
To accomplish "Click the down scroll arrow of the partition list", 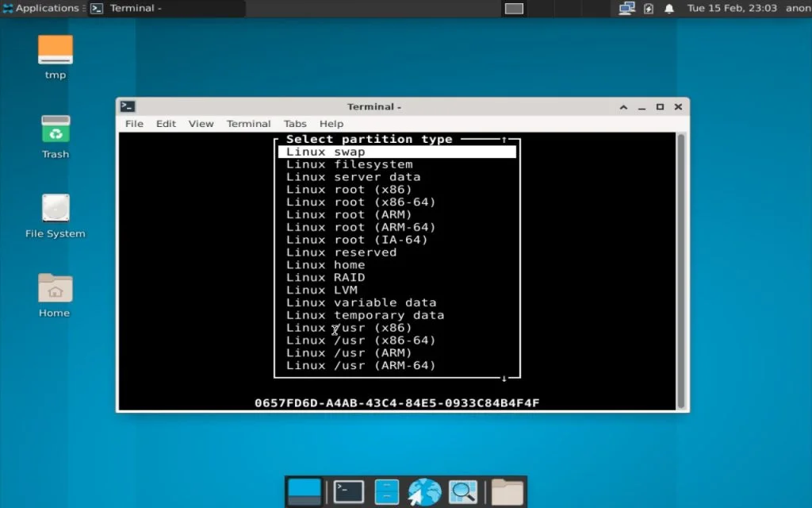I will tap(504, 378).
